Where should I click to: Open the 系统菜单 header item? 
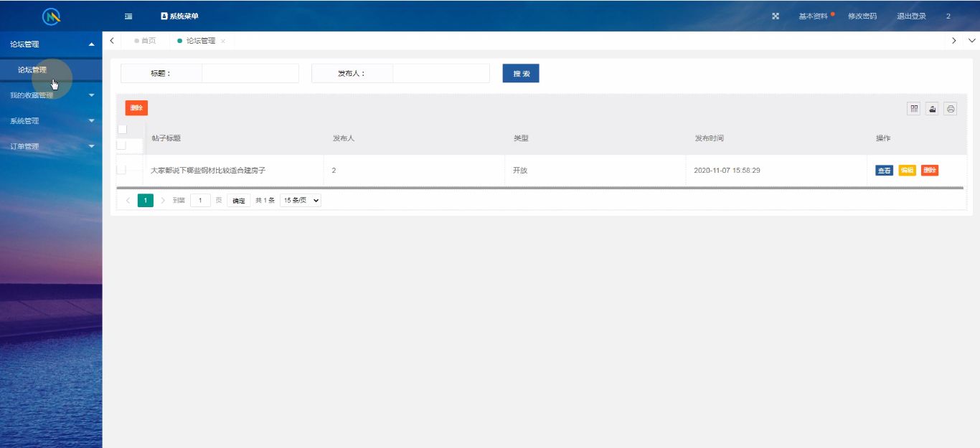tap(179, 16)
